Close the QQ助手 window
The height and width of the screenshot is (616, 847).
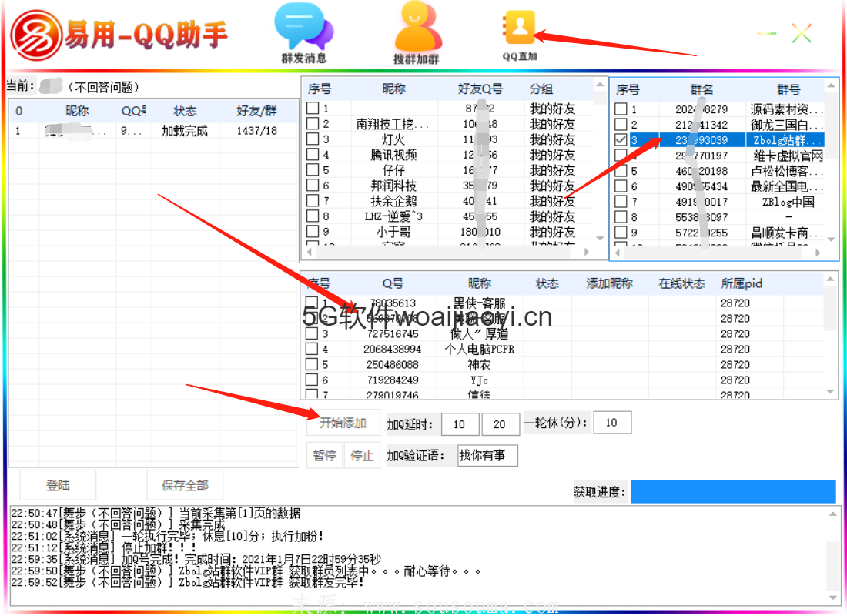pos(802,34)
